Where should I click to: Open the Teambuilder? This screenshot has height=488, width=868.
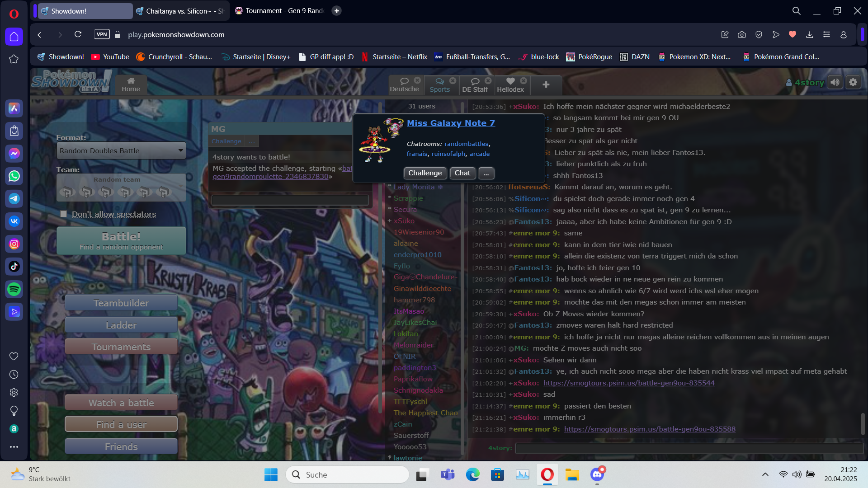point(121,303)
